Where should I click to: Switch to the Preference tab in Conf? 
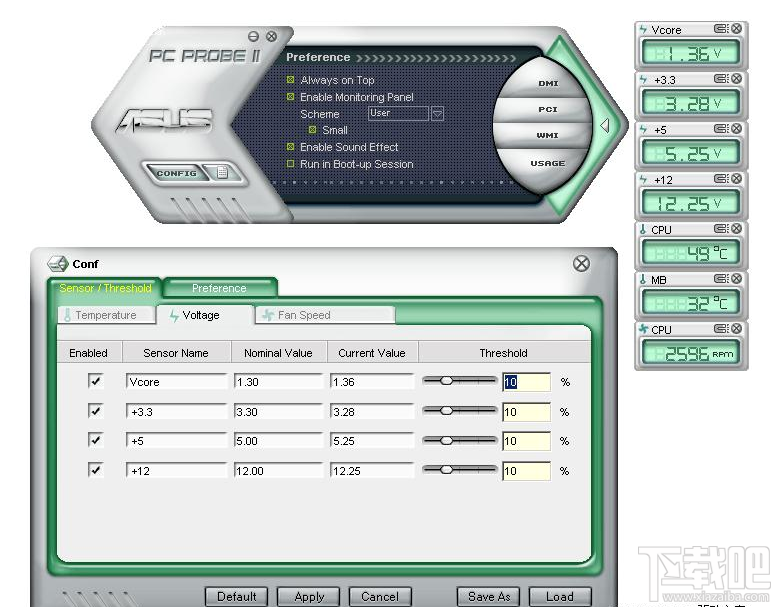[x=219, y=288]
